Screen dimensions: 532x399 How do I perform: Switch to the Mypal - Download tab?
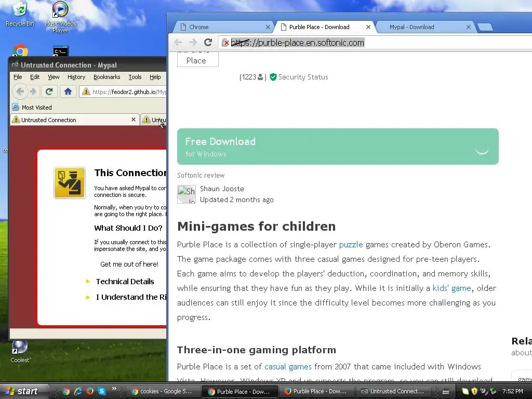click(426, 27)
